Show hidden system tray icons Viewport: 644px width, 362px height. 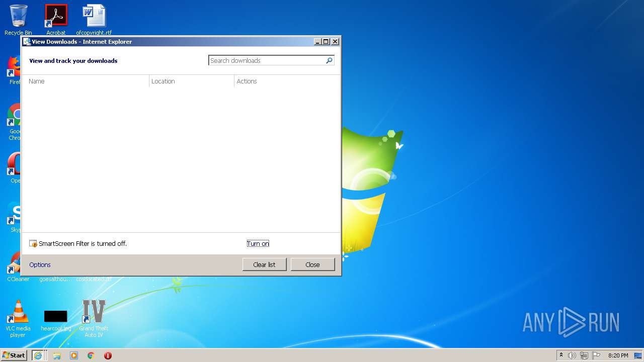pos(561,355)
